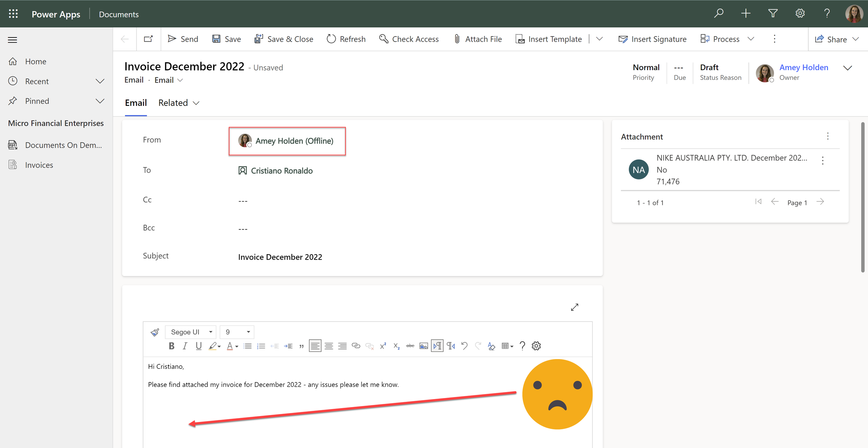Open the Invoices area in the sidebar
Screen dimensions: 868x448
39,165
